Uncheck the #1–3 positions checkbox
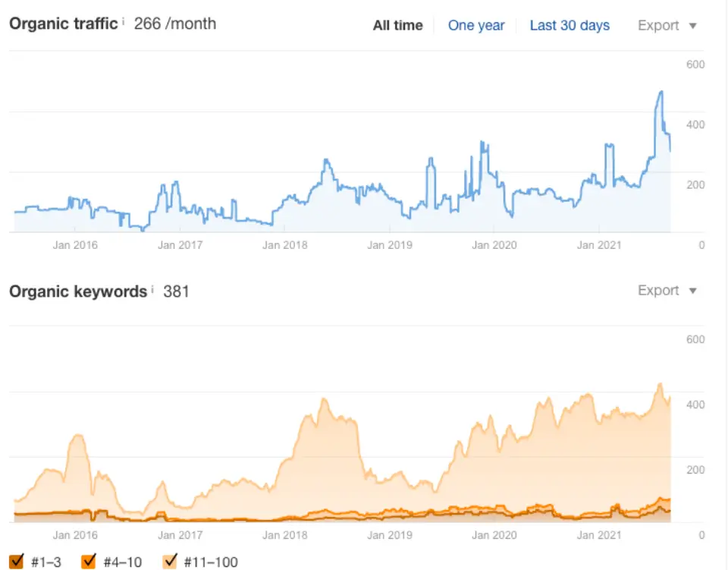Viewport: 728px width, 570px height. [x=16, y=561]
